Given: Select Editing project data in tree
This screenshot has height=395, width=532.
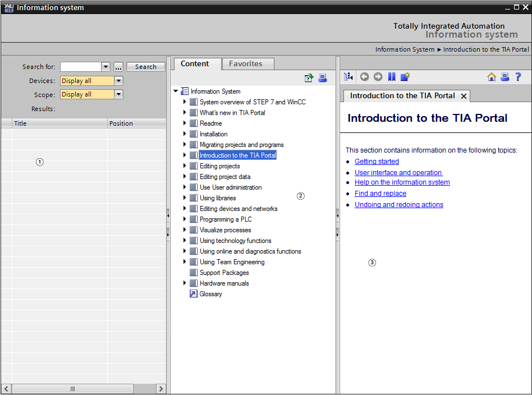Looking at the screenshot, I should pos(225,177).
